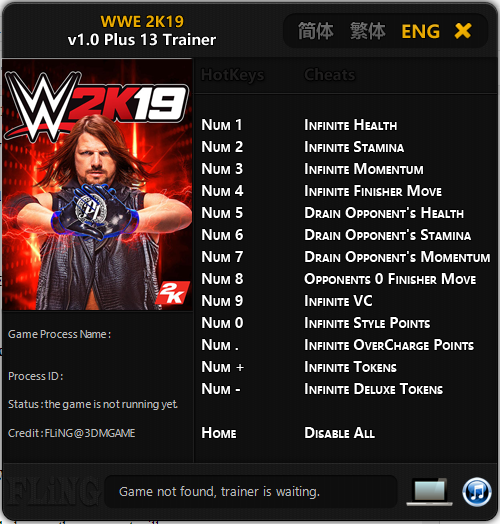Click the blue music note icon
The height and width of the screenshot is (524, 500).
pos(477,492)
